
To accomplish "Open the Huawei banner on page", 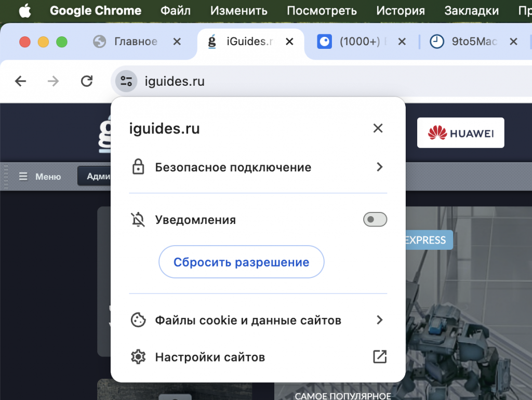I will [460, 132].
